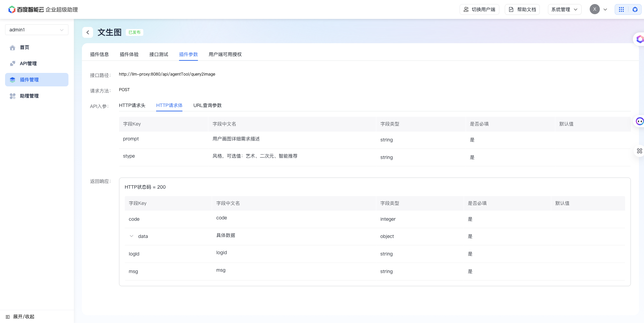Viewport: 644px width, 323px height.
Task: Select the blue hexagon view icon
Action: (635, 9)
